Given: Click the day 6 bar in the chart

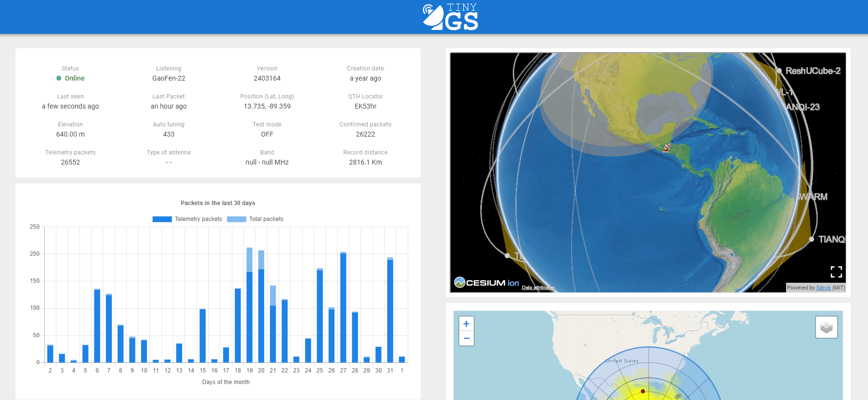Looking at the screenshot, I should tap(97, 326).
